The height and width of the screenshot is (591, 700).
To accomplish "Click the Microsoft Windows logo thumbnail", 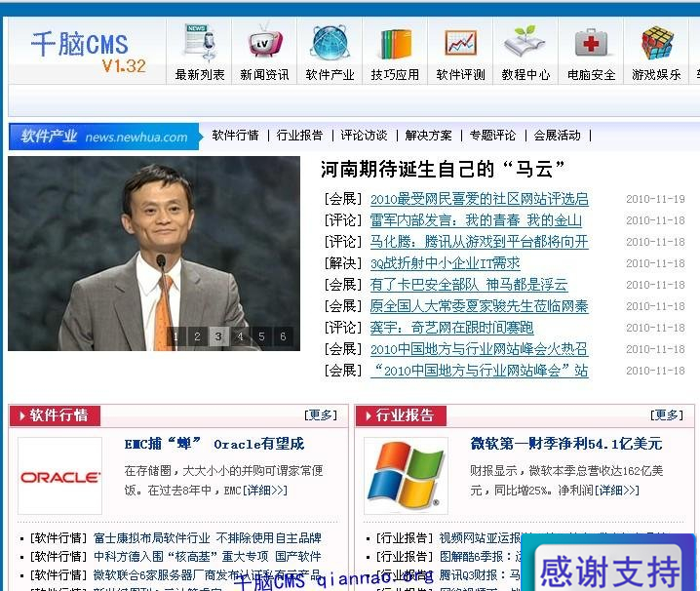I will pyautogui.click(x=406, y=476).
